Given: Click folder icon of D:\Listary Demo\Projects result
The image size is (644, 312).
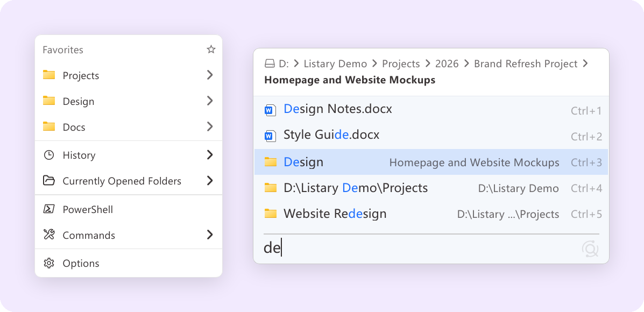Looking at the screenshot, I should (x=270, y=188).
